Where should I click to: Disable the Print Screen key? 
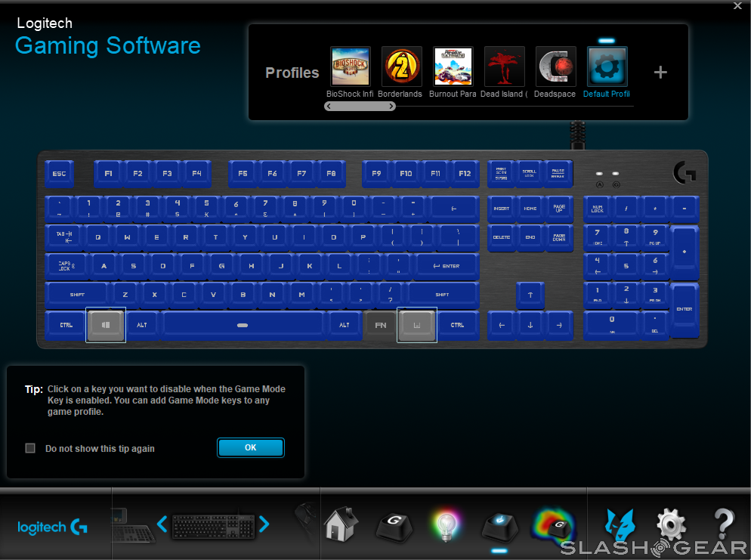coord(502,173)
